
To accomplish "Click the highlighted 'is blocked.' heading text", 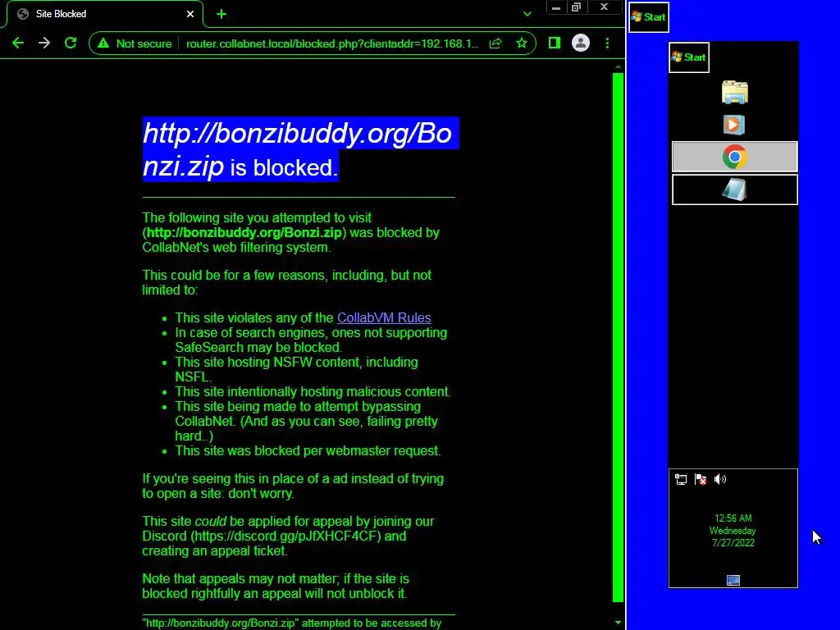I will point(284,168).
